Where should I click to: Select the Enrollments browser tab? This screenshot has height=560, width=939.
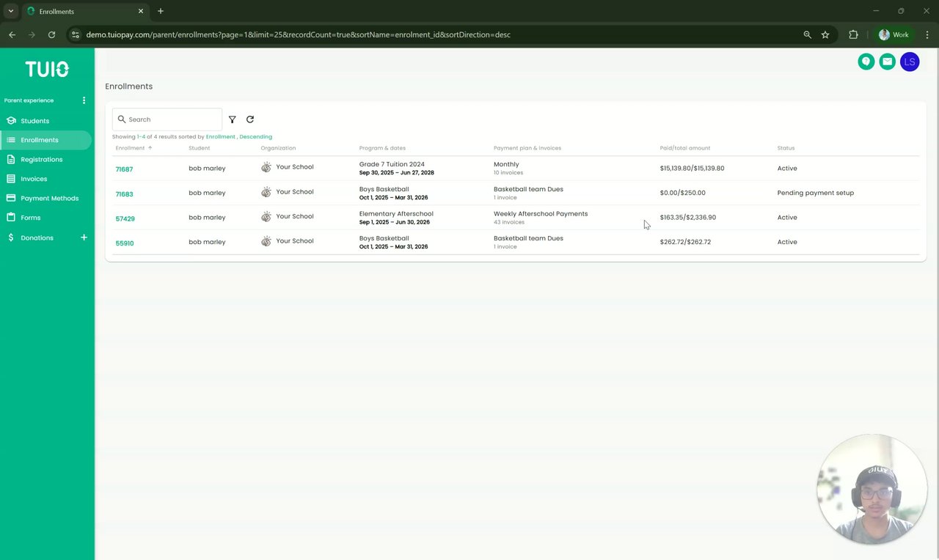tap(85, 11)
